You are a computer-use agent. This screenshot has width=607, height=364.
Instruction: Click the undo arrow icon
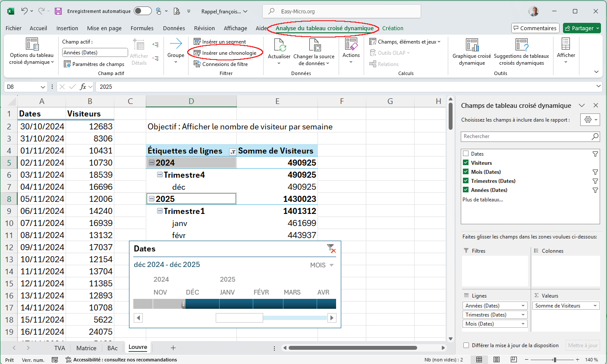pos(24,11)
